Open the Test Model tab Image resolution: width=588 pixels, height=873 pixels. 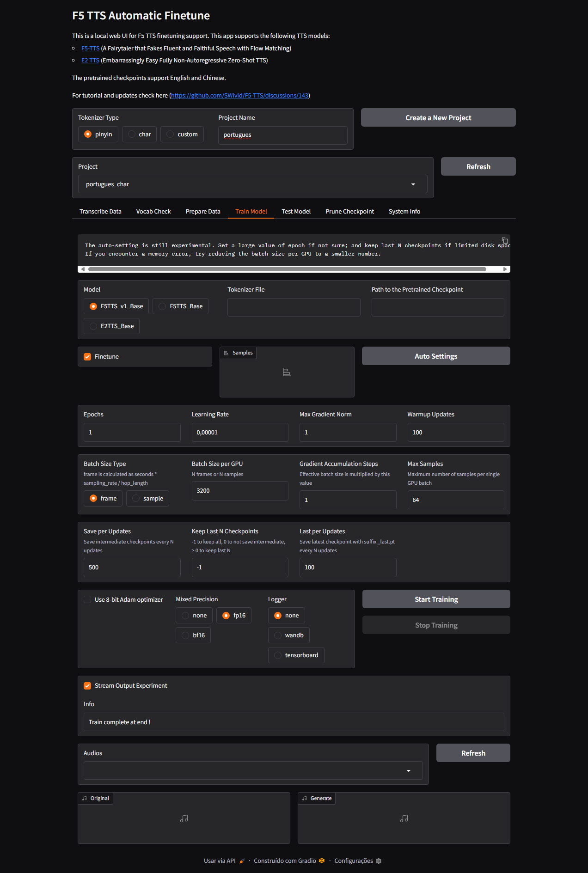click(296, 211)
